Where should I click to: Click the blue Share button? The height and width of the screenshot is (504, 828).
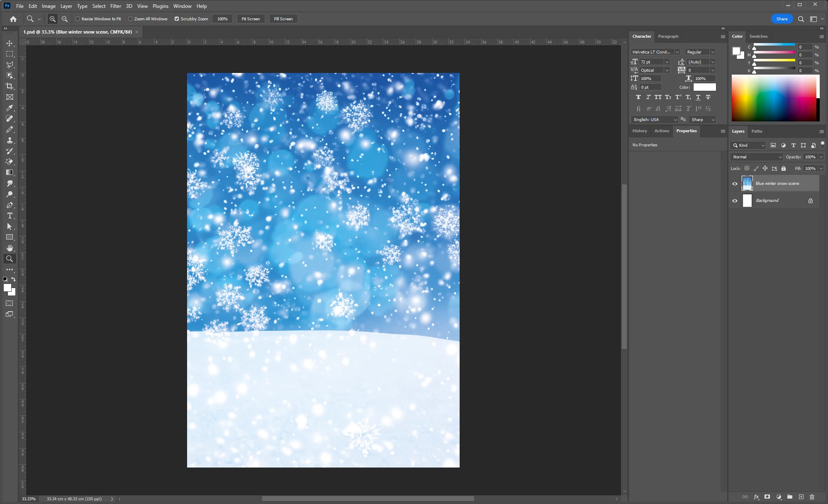pyautogui.click(x=782, y=19)
